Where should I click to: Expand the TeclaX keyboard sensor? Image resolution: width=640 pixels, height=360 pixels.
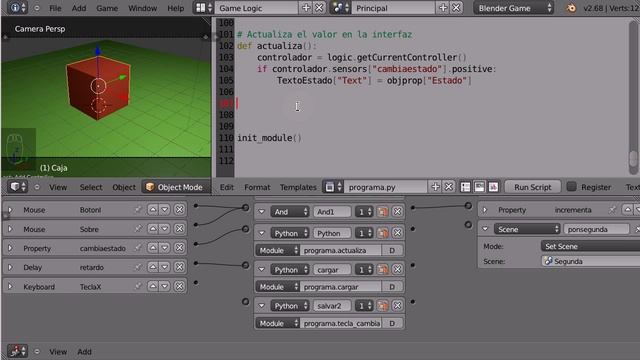[10, 287]
